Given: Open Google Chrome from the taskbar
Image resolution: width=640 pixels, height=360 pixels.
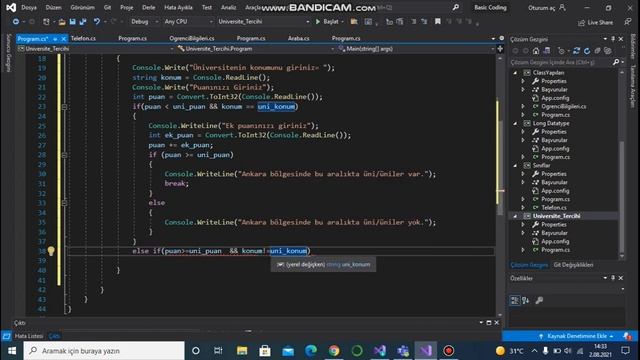Looking at the screenshot, I should [334, 351].
